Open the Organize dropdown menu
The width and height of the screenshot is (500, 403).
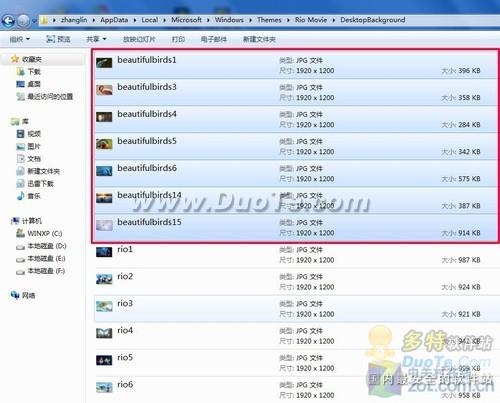pyautogui.click(x=20, y=39)
